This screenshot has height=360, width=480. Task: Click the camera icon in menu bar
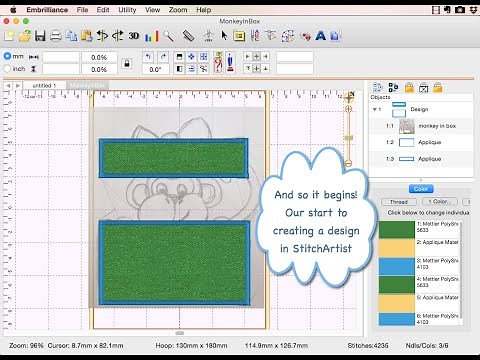click(x=460, y=10)
